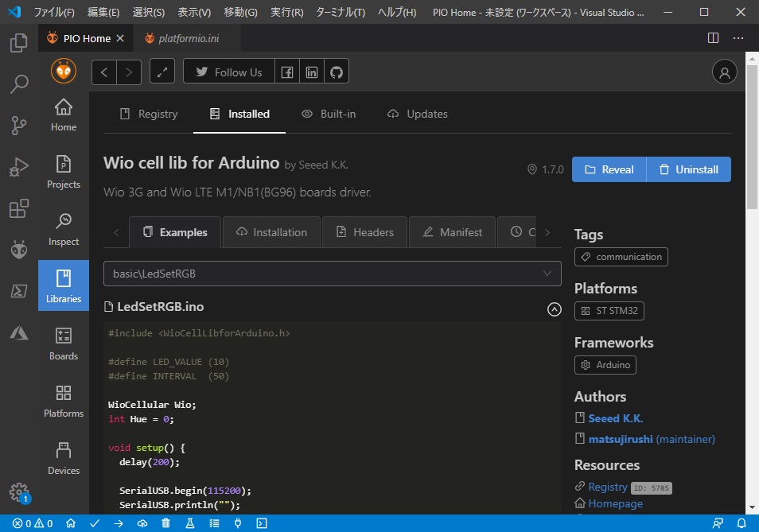Screen dimensions: 759x532
Task: Open PlatformIO alien icon in activity bar
Action: tap(18, 250)
